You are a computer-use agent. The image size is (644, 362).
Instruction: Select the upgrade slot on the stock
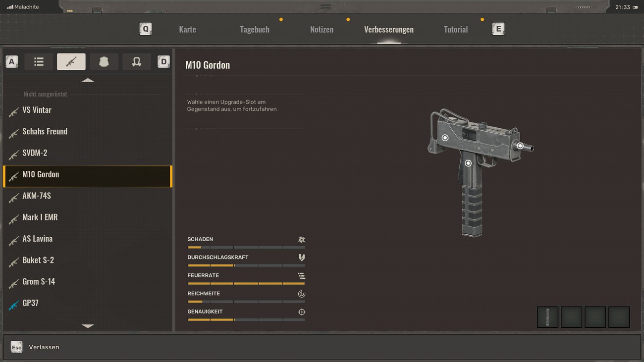[x=445, y=138]
